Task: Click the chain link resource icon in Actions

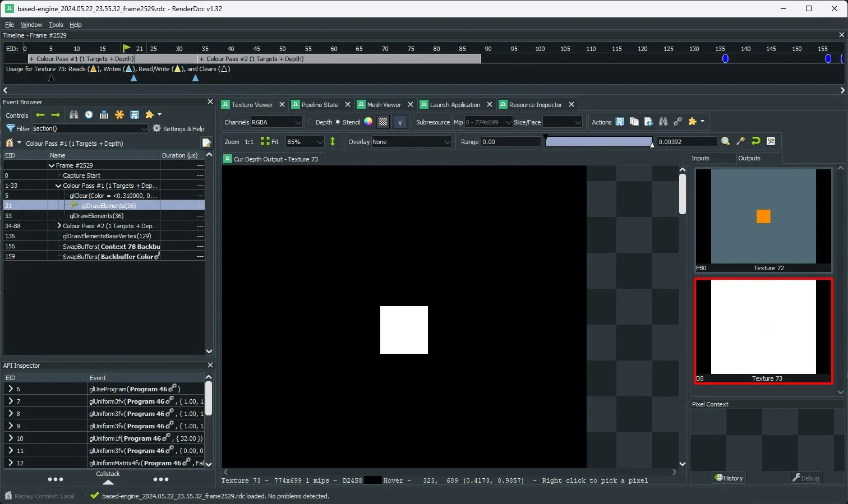Action: [678, 122]
